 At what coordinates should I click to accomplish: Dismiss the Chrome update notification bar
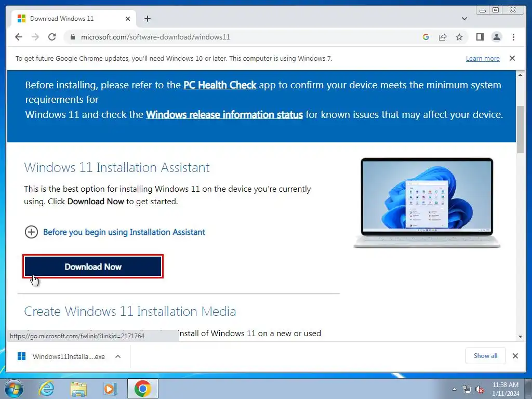click(512, 58)
